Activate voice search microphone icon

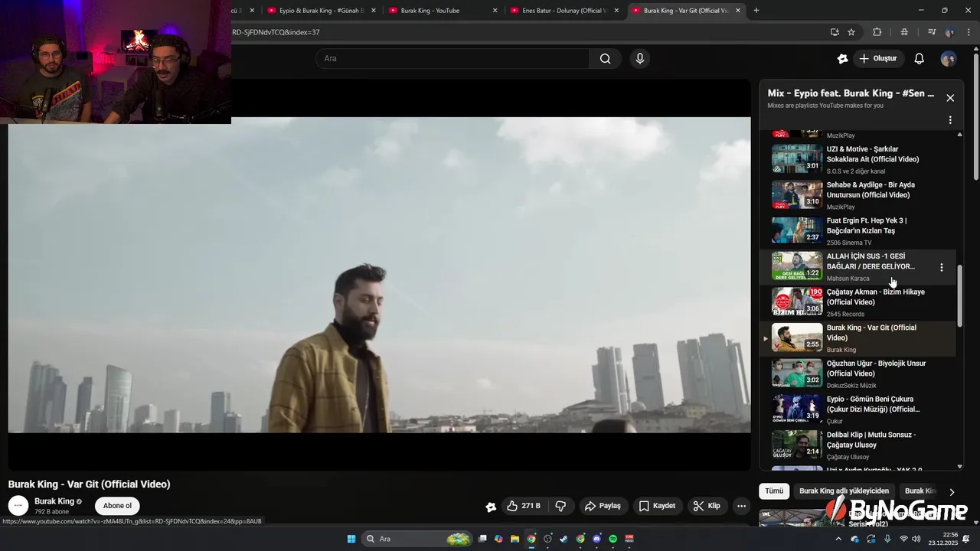tap(640, 59)
